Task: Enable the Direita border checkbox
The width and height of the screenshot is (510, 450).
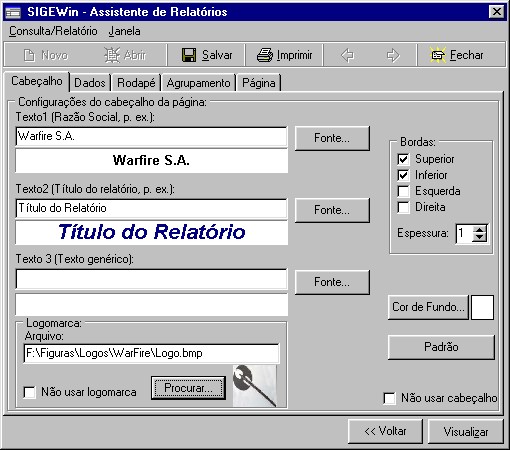Action: 403,207
